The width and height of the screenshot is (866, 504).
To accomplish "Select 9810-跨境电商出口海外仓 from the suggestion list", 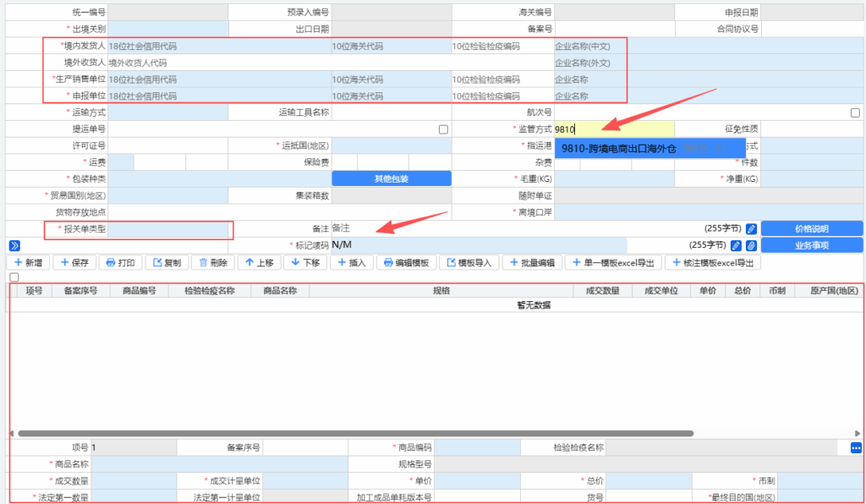I will [x=619, y=149].
